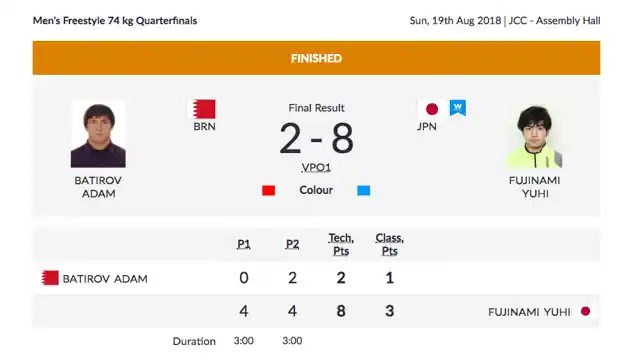
Task: Click the Japan flag beside FUJINAMI YUHI row
Action: 585,311
